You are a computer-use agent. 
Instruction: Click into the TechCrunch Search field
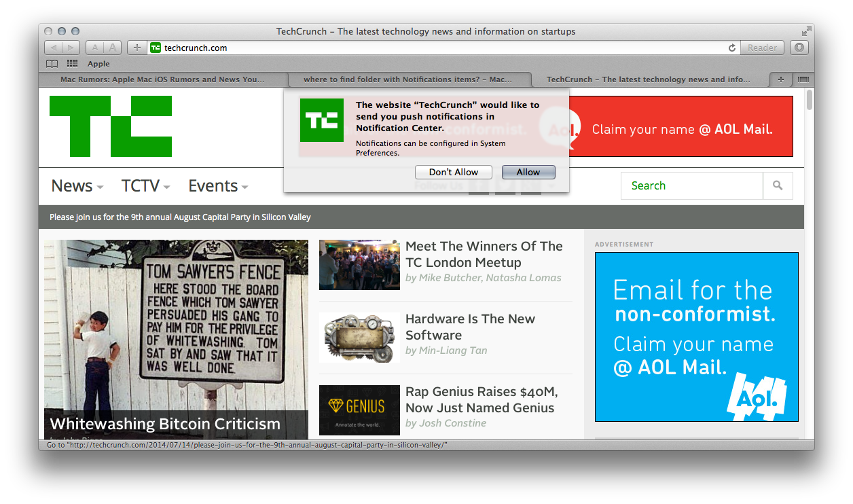point(692,185)
